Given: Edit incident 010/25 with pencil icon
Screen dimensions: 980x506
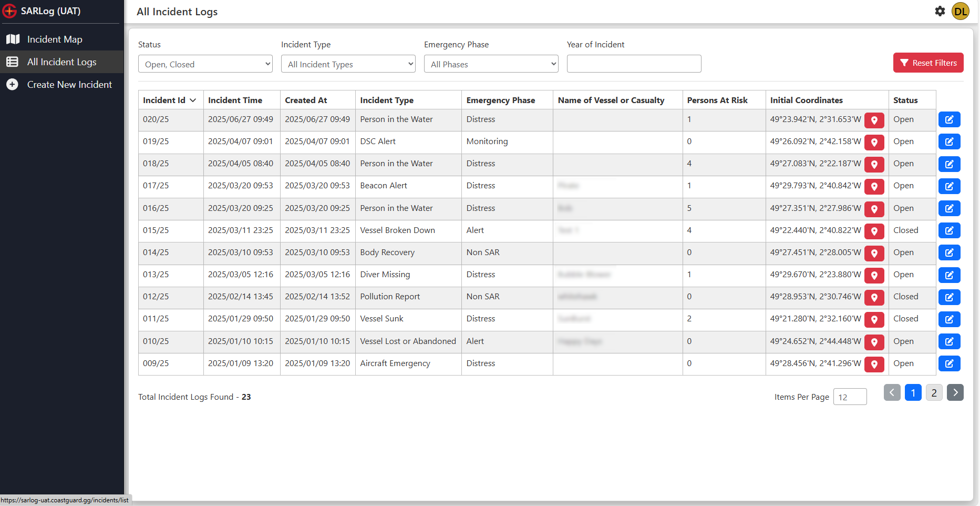Looking at the screenshot, I should pos(949,342).
